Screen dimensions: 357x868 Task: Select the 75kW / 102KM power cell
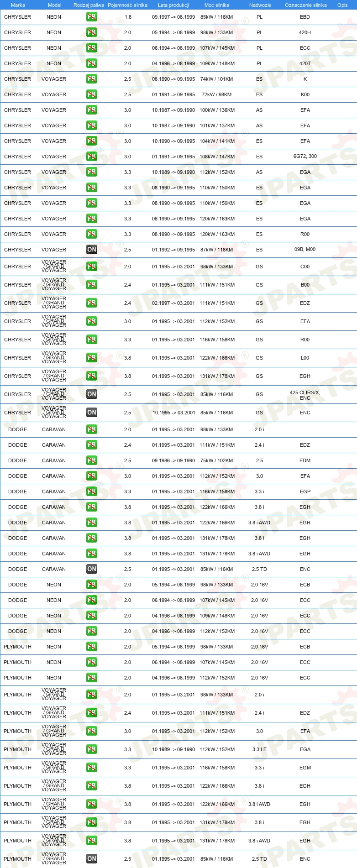tap(216, 460)
